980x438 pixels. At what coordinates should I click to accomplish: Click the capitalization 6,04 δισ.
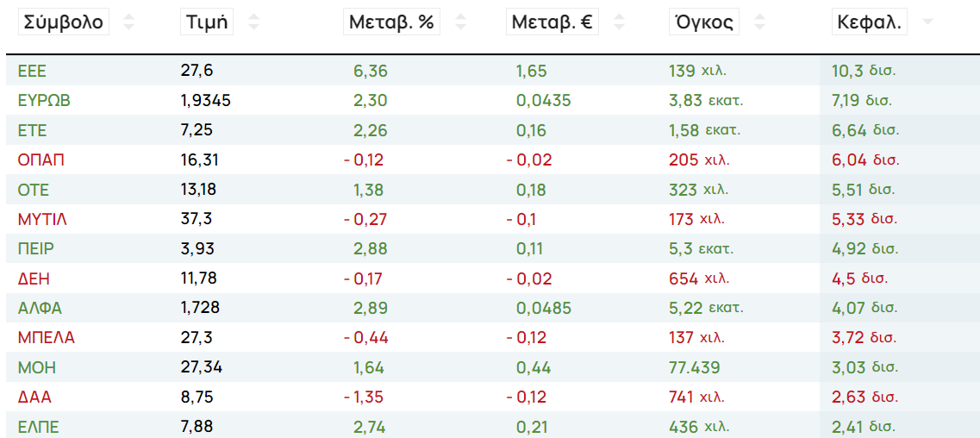click(x=865, y=160)
